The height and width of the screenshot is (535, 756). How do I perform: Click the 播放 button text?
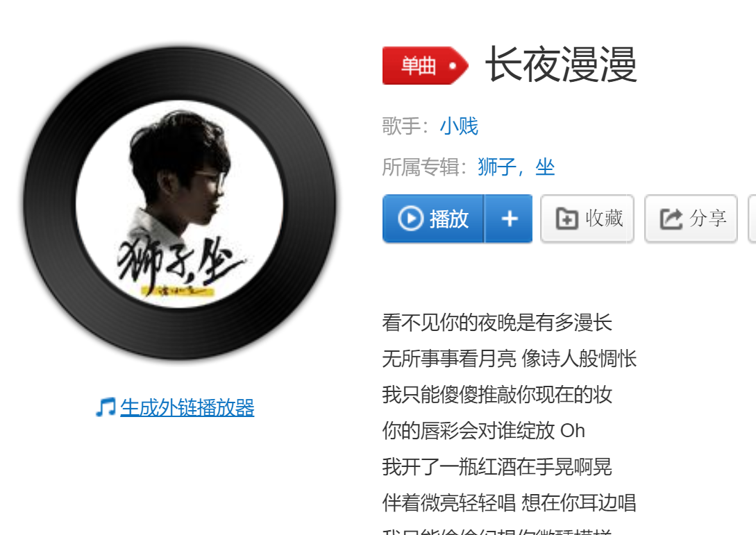[x=449, y=219]
